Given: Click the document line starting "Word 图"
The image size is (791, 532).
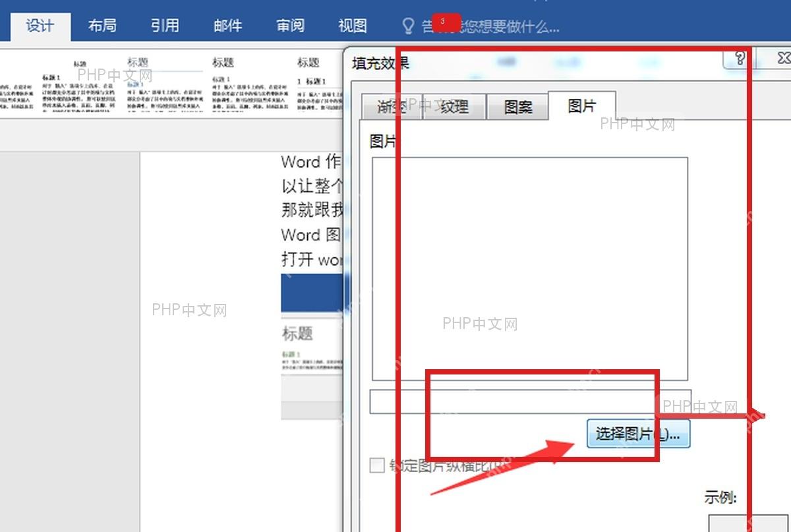Looking at the screenshot, I should pos(311,235).
